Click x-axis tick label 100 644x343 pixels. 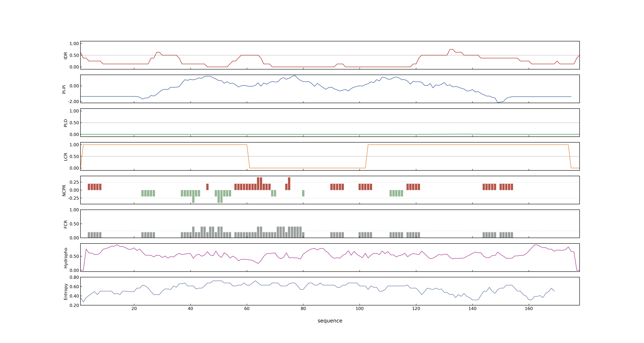[x=360, y=309]
